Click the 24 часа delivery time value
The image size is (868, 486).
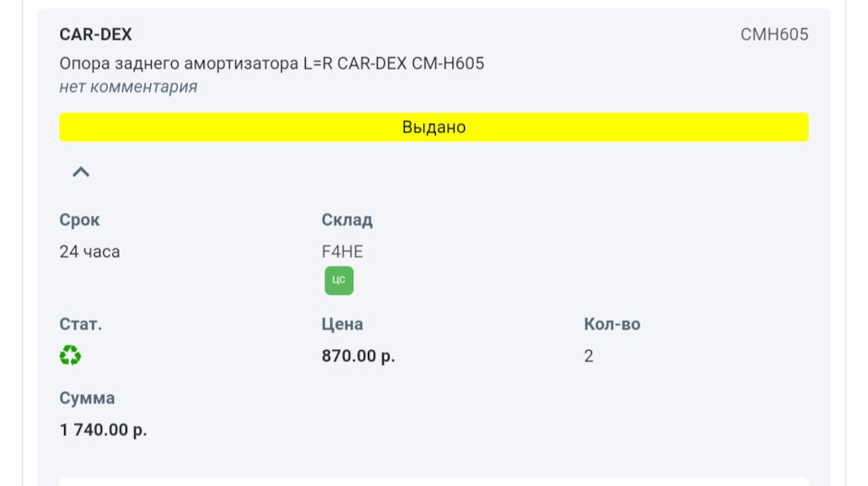click(90, 252)
